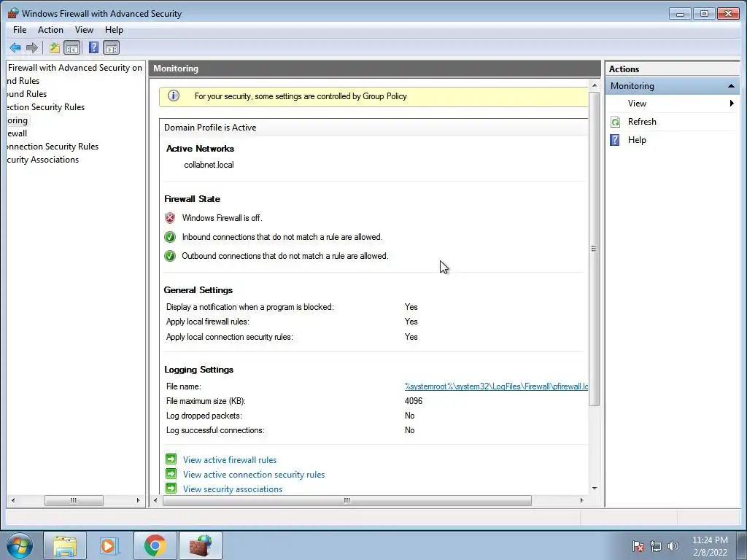
Task: Click the Help icon in Actions pane
Action: [615, 140]
